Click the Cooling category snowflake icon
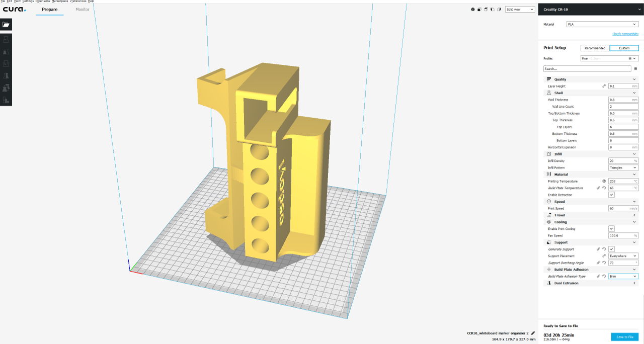Viewport: 644px width, 344px height. pos(549,222)
